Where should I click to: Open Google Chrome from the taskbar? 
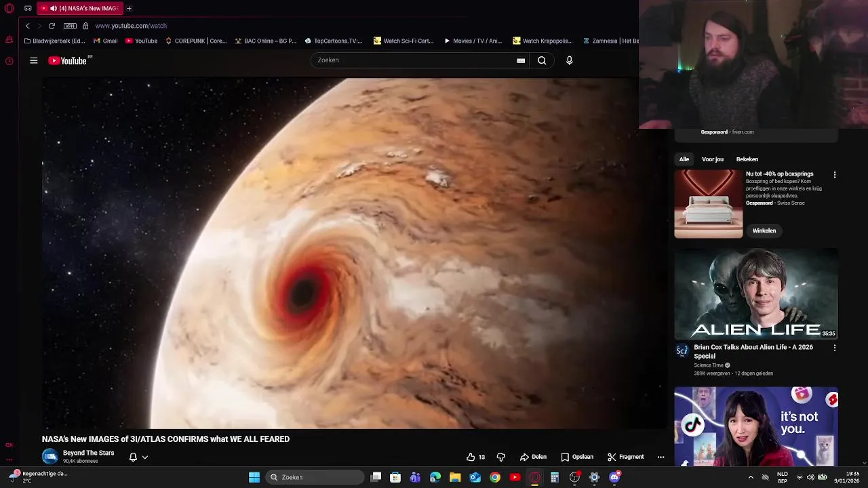click(495, 477)
